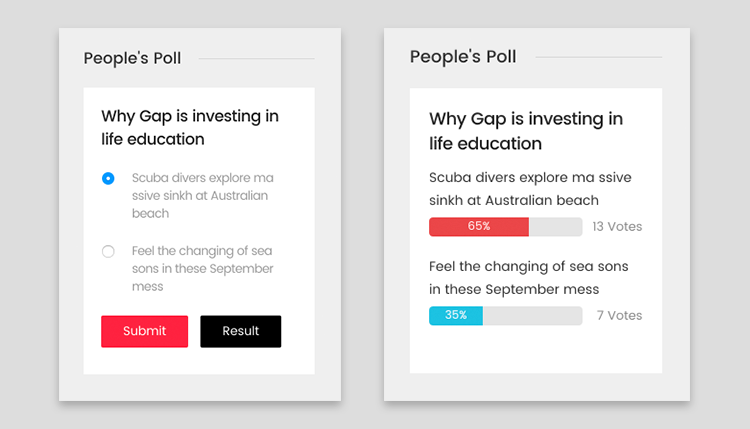Click the 7 Votes count

click(619, 316)
